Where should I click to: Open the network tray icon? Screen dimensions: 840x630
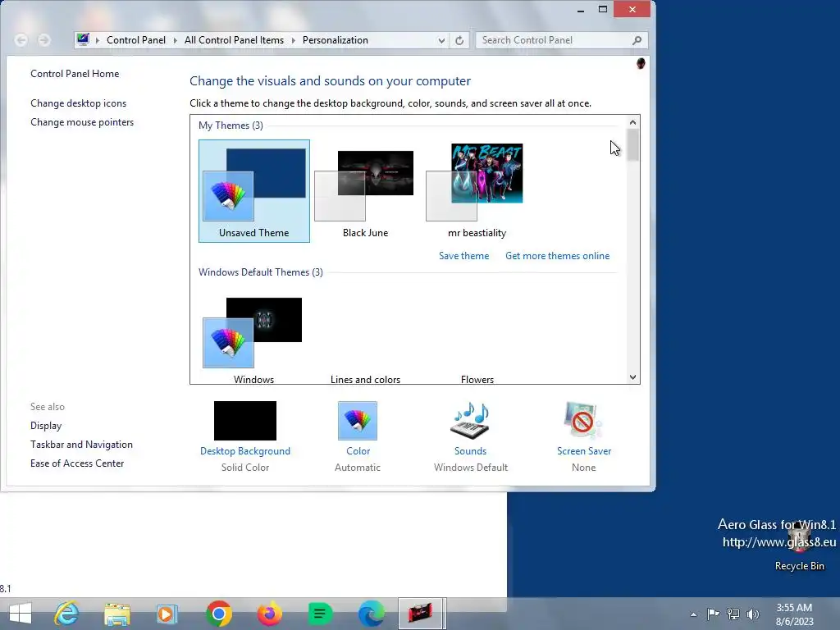pos(733,614)
